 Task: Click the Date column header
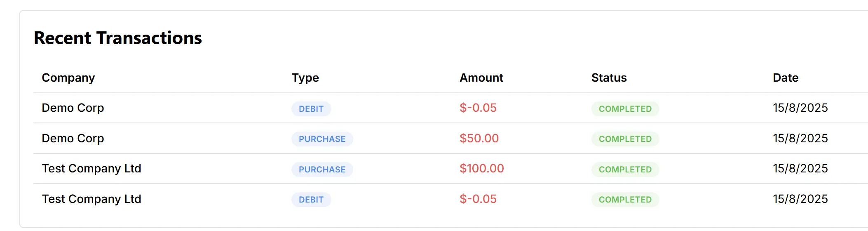click(x=785, y=78)
